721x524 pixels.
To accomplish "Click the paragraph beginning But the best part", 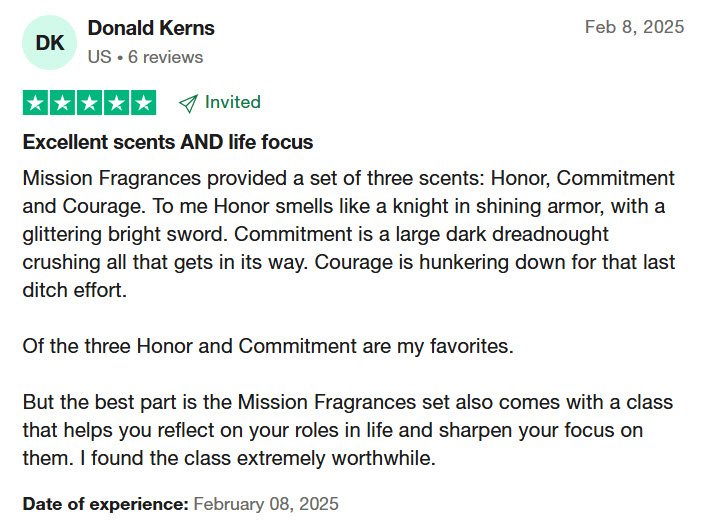I will pos(348,430).
